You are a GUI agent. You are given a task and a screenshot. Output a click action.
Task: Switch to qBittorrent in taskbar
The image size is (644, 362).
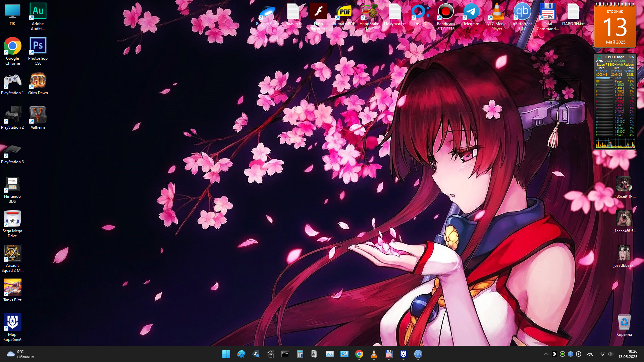pos(418,354)
